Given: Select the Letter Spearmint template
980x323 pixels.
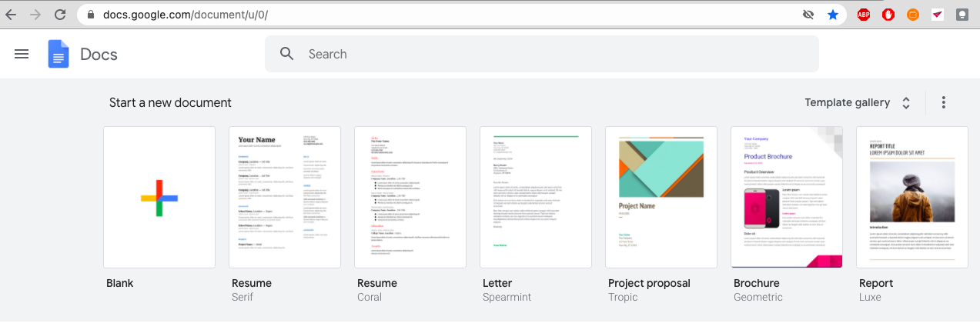Looking at the screenshot, I should click(536, 198).
